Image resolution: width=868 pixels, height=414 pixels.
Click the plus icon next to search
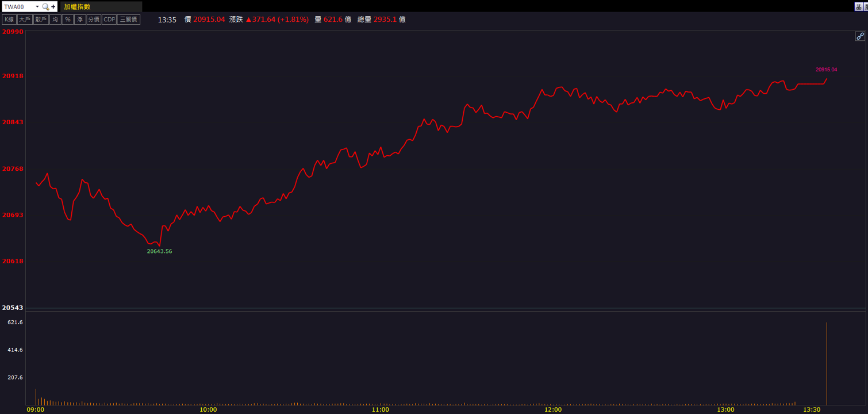53,7
